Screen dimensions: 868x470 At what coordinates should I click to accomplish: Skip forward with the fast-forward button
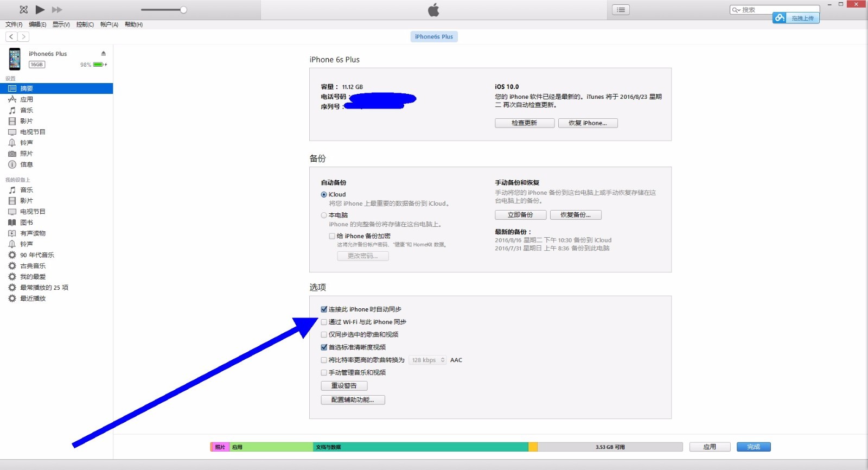click(57, 9)
